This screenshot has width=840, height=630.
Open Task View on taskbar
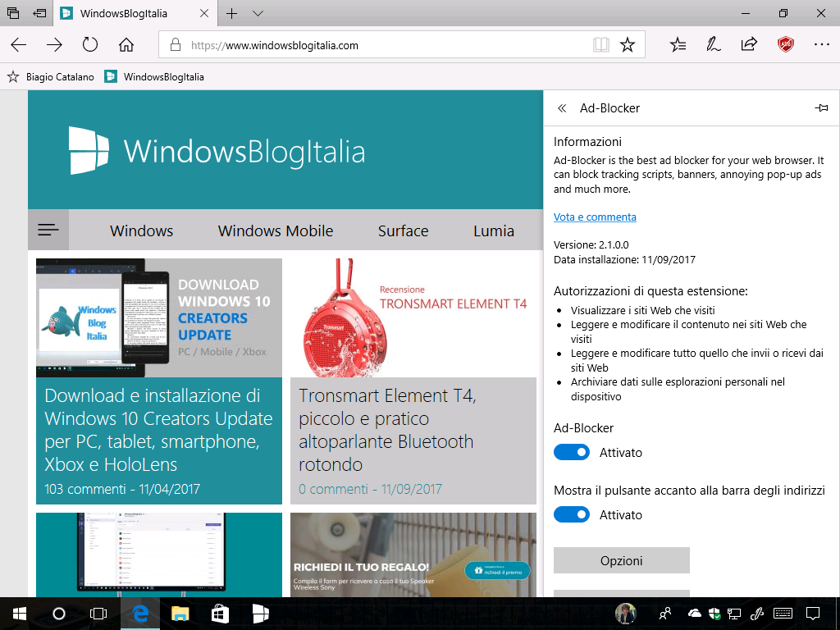(x=98, y=614)
